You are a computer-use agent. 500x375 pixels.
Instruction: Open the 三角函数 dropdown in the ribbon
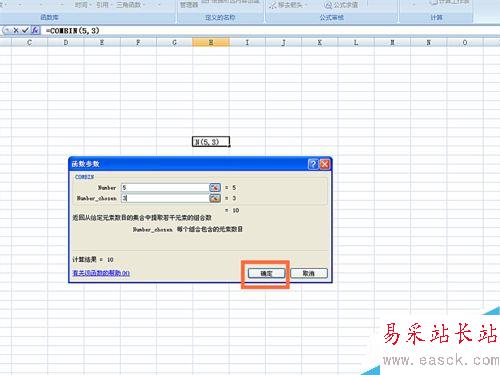pyautogui.click(x=130, y=5)
